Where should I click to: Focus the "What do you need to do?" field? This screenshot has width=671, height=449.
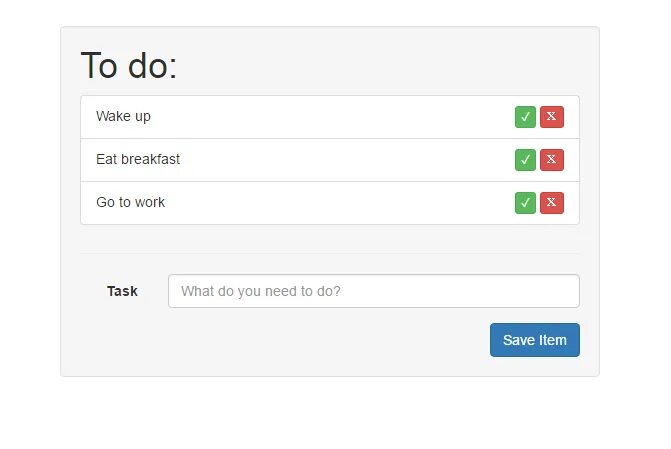pyautogui.click(x=374, y=291)
